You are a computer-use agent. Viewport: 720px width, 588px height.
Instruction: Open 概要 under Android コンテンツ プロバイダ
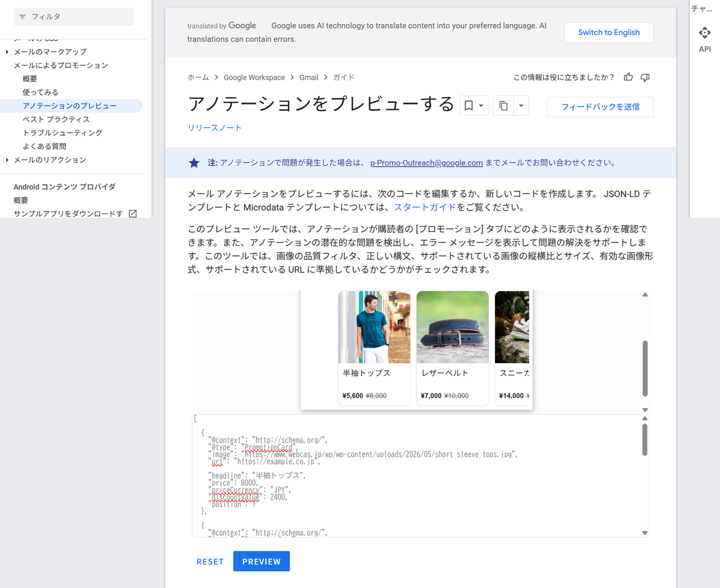coord(21,200)
